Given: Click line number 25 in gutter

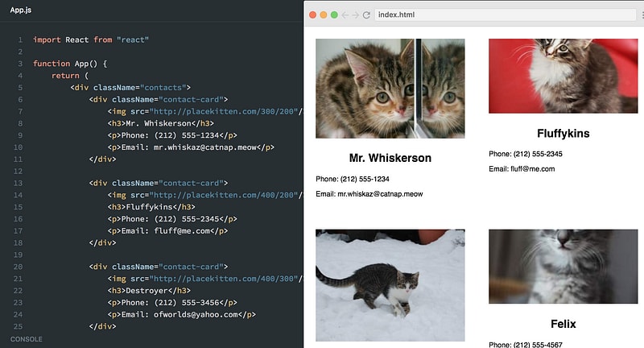Looking at the screenshot, I should coord(18,326).
